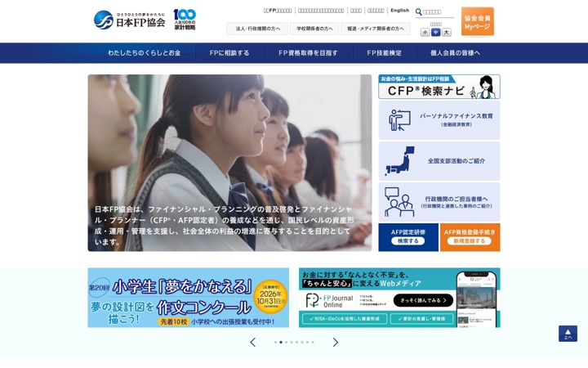The image size is (588, 368).
Task: Set font size to 小
Action: (x=425, y=32)
